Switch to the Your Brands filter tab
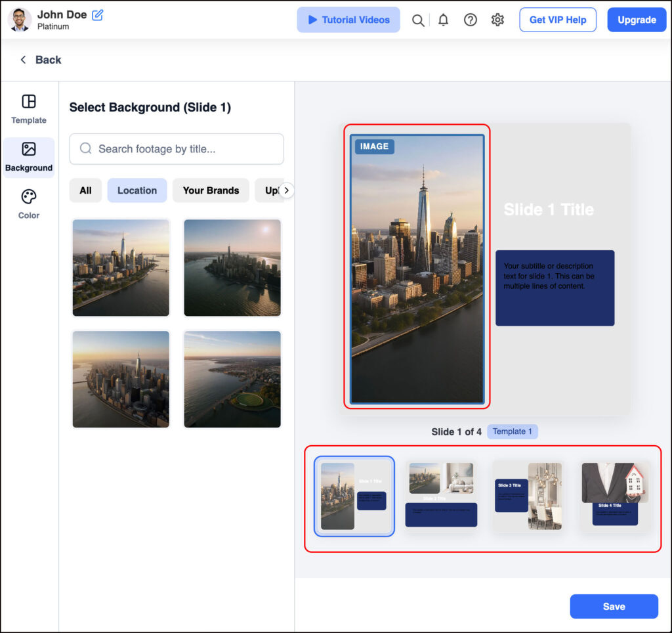 (x=211, y=190)
